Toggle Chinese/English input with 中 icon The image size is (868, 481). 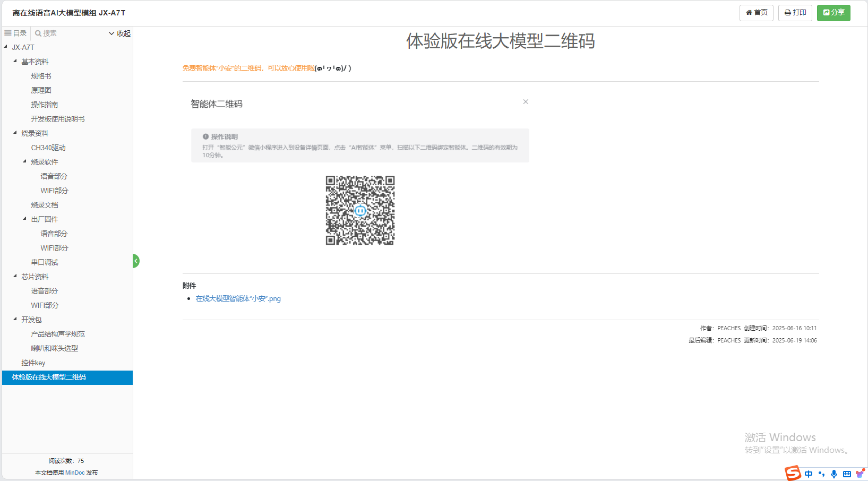coord(809,474)
